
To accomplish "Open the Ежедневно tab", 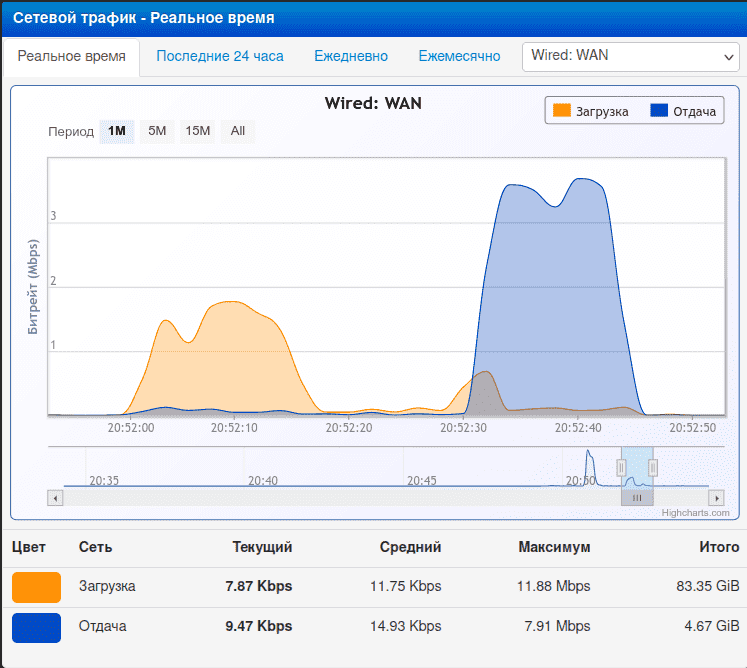I will 351,57.
